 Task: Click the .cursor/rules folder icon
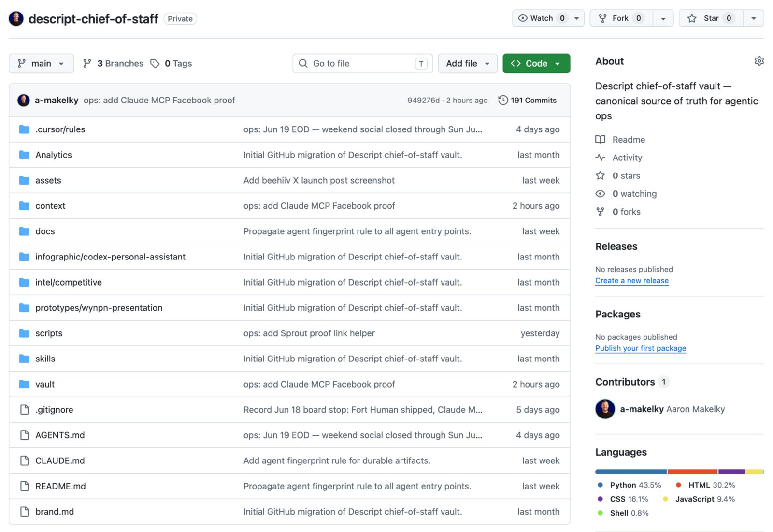click(24, 129)
